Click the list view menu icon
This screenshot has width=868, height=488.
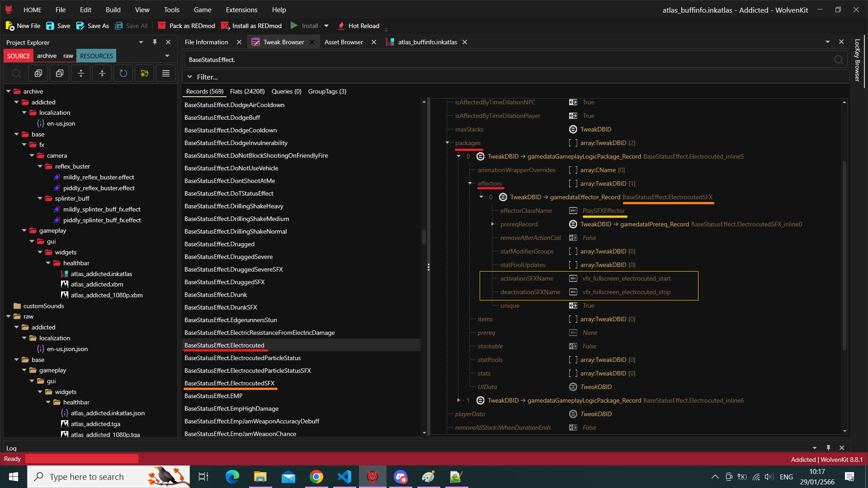pos(166,73)
